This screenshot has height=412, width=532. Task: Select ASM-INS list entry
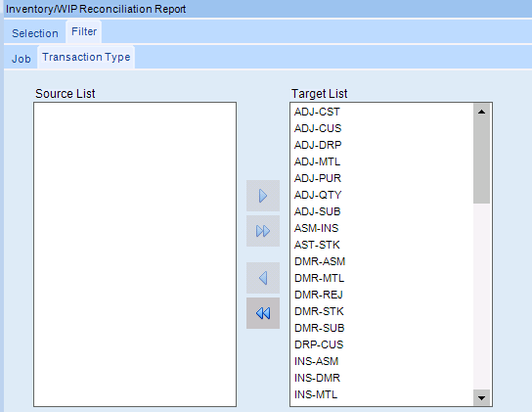pos(381,228)
